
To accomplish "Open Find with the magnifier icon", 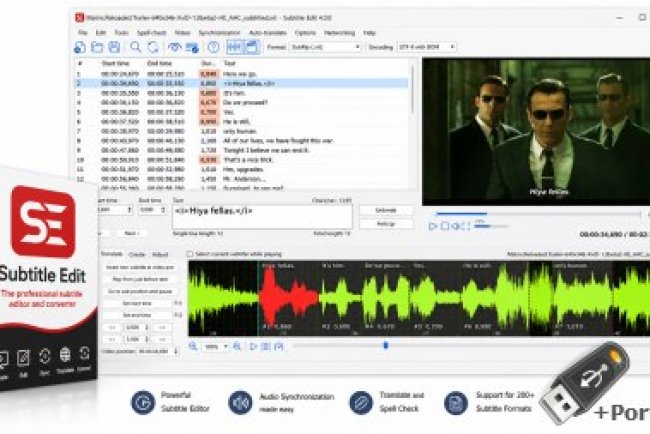I will (x=136, y=47).
